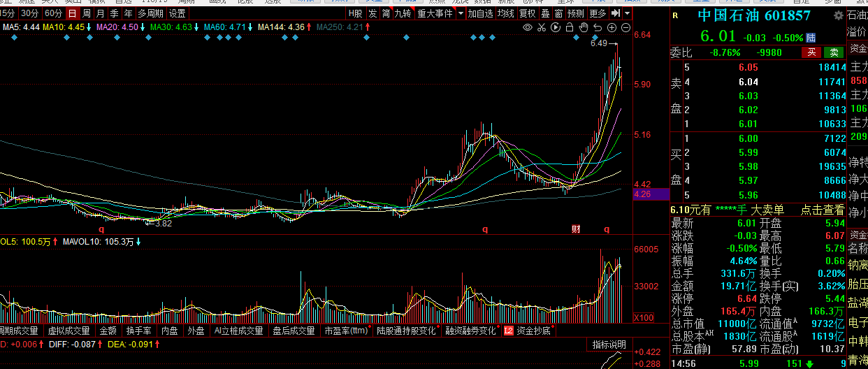Select the 陆股通持股变化 indicator tab
The image size is (868, 369).
click(x=406, y=331)
